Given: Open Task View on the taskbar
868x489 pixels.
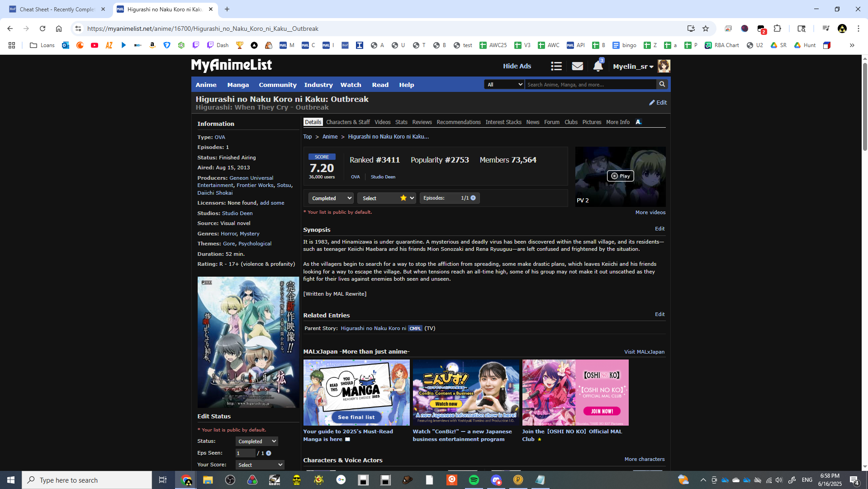Looking at the screenshot, I should tap(163, 480).
